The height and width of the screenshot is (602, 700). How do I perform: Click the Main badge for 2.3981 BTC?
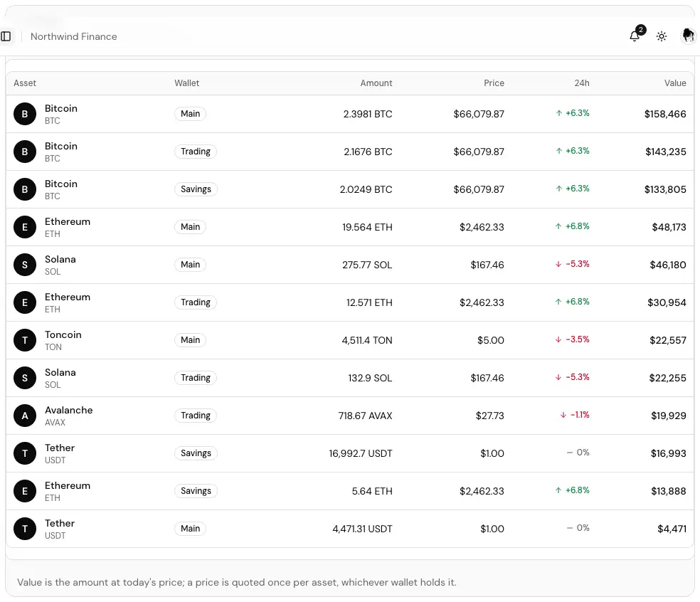click(190, 114)
